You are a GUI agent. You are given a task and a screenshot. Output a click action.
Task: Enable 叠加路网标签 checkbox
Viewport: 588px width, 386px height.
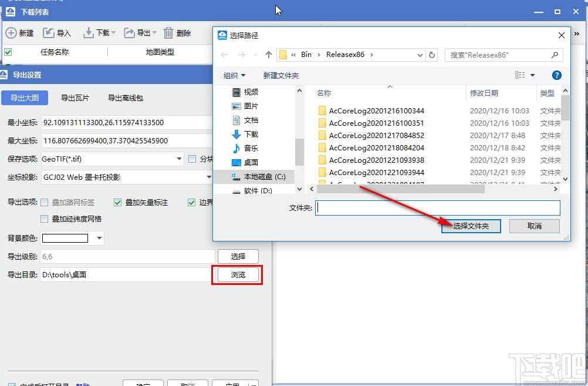(44, 203)
